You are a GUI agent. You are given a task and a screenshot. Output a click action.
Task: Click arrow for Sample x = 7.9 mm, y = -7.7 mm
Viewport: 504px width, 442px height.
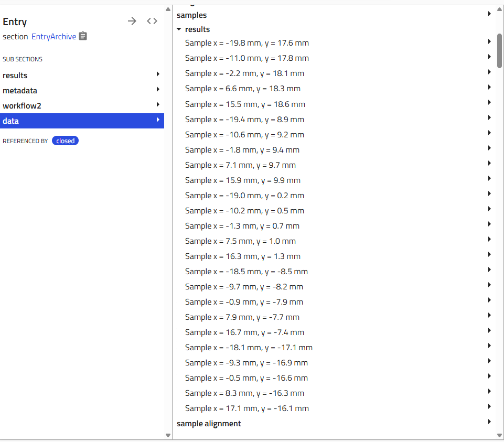coord(489,316)
